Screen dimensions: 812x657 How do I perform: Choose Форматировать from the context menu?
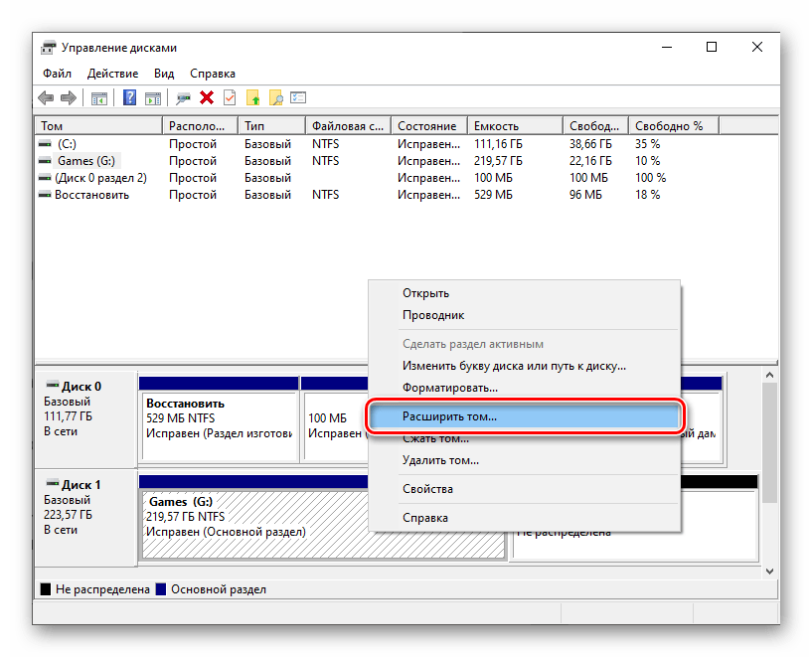450,388
